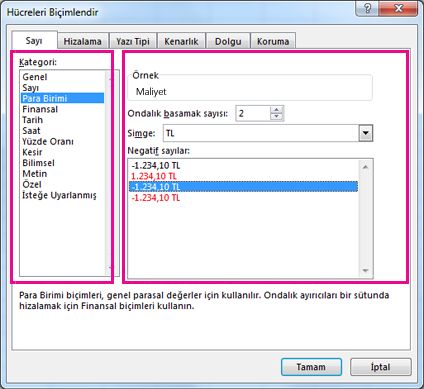Select the Bilimsel category

(63, 163)
